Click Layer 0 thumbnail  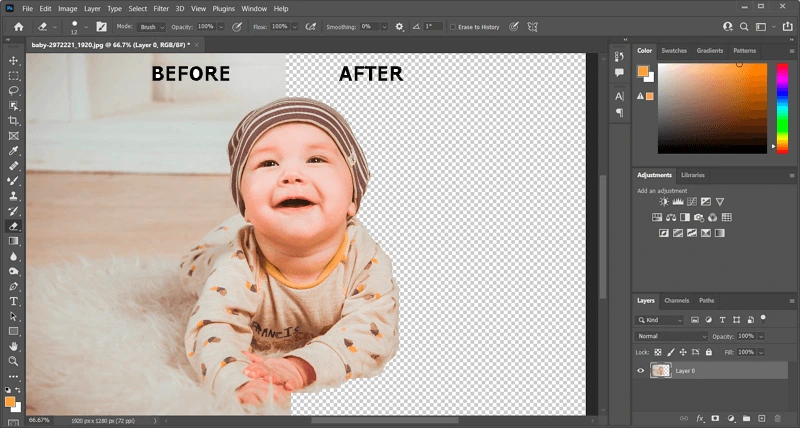coord(661,371)
